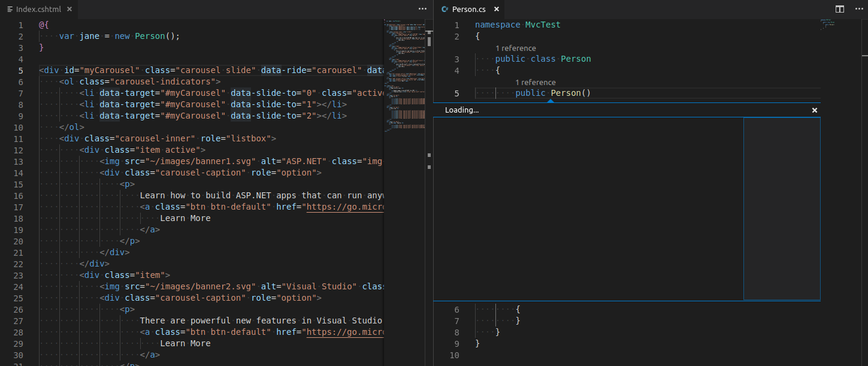The height and width of the screenshot is (366, 868).
Task: Click the underlined https://go.micr link on line 28
Action: (344, 332)
